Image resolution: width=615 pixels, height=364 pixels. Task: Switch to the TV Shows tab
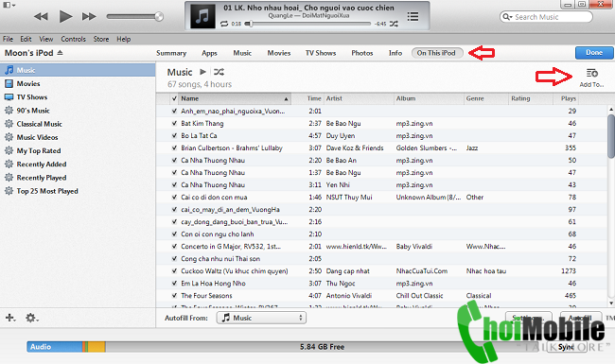tap(321, 53)
